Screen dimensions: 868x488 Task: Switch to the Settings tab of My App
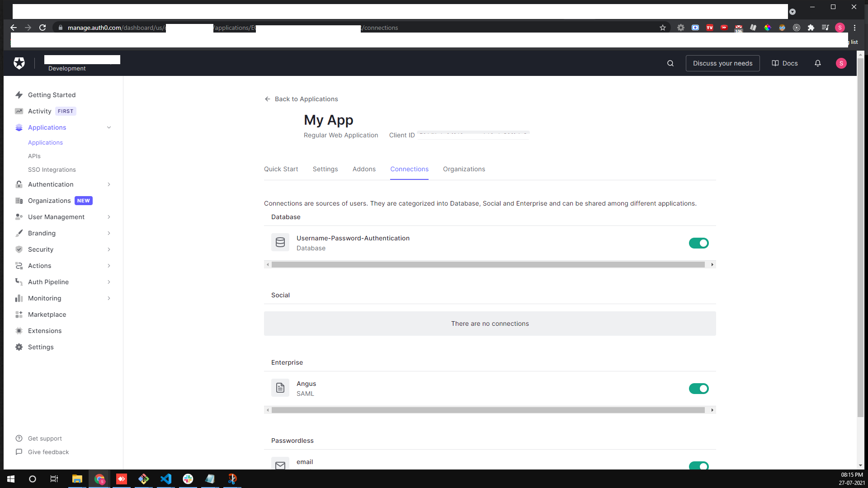pyautogui.click(x=325, y=169)
